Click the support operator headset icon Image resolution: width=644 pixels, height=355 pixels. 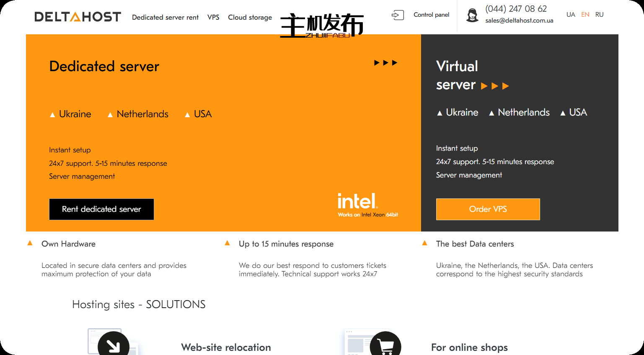tap(472, 15)
